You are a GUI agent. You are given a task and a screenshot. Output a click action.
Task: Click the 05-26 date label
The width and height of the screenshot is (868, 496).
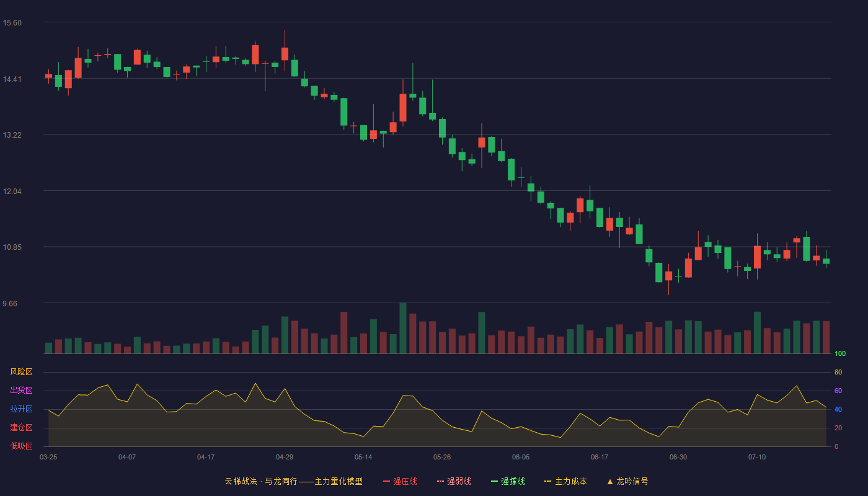pyautogui.click(x=442, y=457)
